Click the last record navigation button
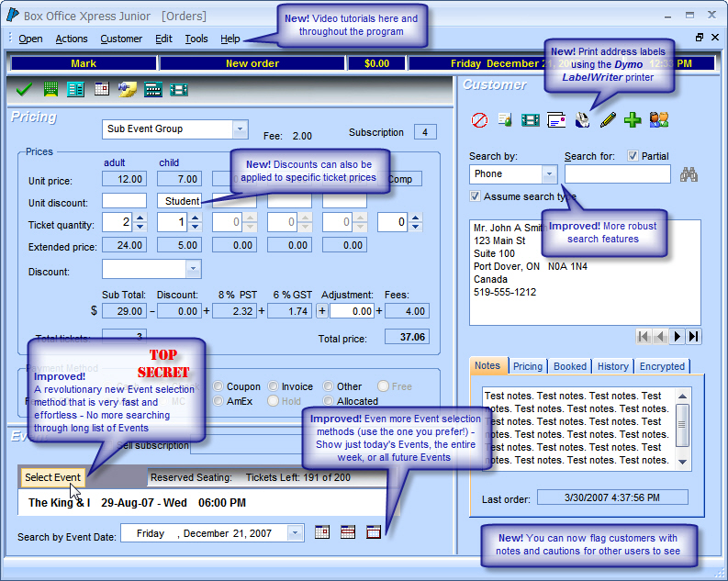728x581 pixels. pyautogui.click(x=694, y=337)
